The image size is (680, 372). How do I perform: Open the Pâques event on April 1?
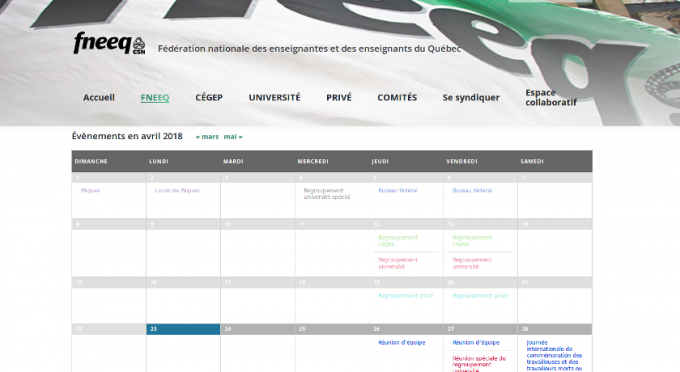[90, 190]
